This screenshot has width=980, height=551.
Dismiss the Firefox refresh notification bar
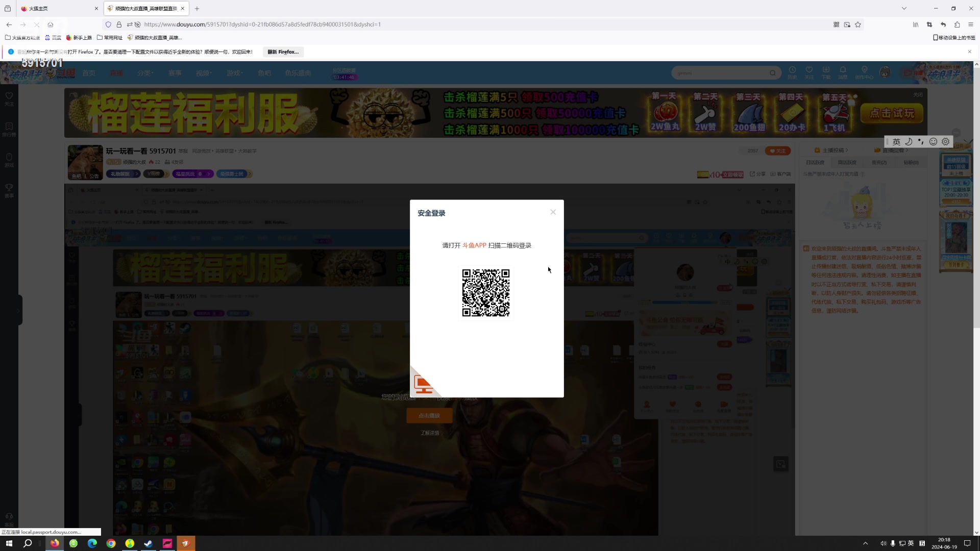[970, 52]
